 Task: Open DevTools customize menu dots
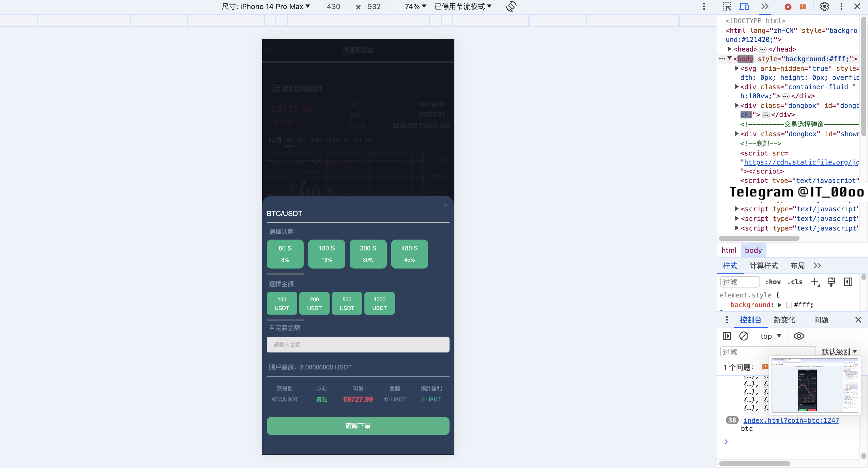tap(841, 6)
